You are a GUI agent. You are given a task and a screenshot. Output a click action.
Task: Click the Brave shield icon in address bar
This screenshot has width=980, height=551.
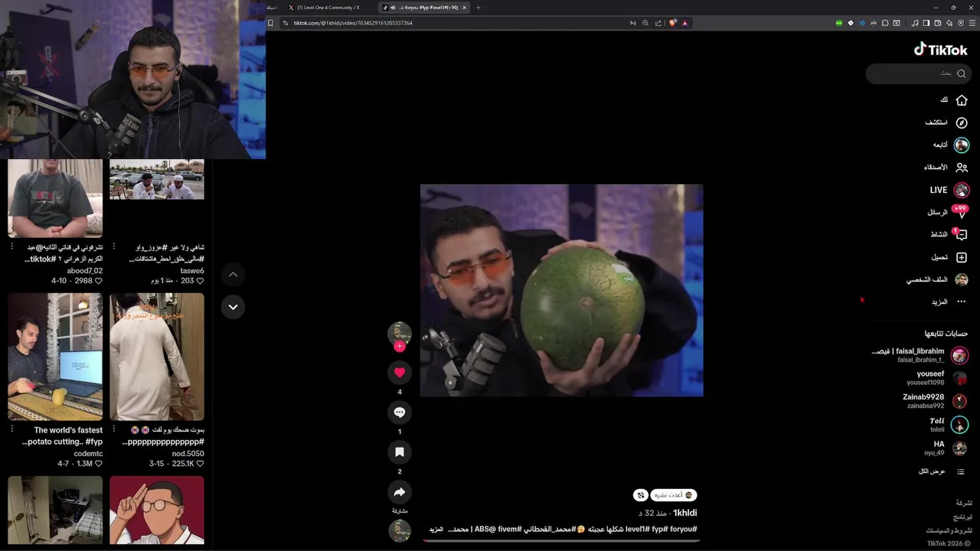pyautogui.click(x=672, y=23)
